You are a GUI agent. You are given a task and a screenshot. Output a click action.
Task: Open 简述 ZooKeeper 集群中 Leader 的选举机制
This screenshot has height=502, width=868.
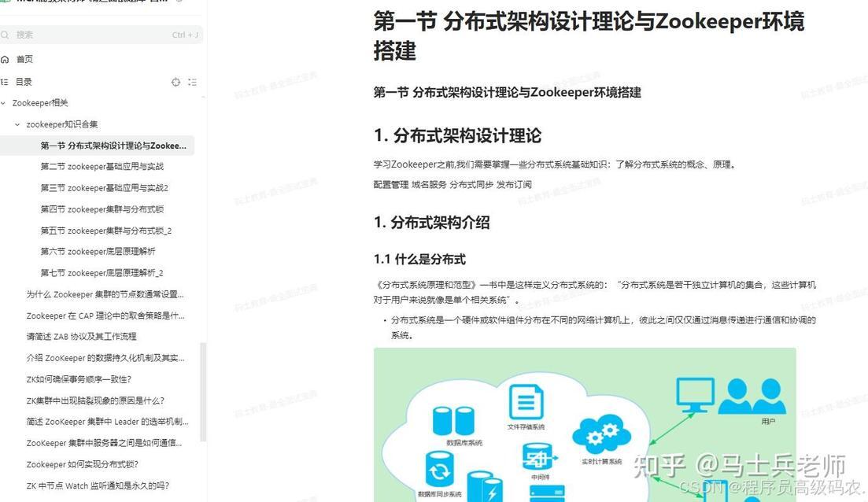pyautogui.click(x=107, y=422)
